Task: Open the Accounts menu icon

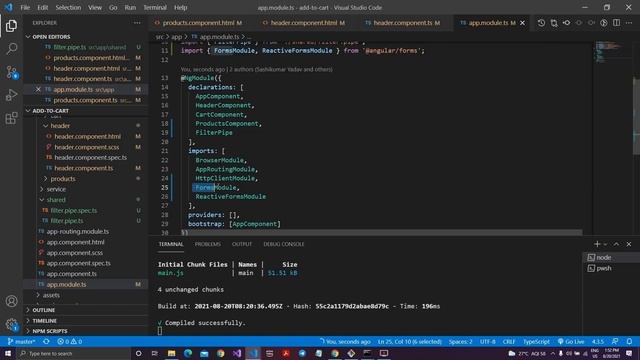Action: 11,301
